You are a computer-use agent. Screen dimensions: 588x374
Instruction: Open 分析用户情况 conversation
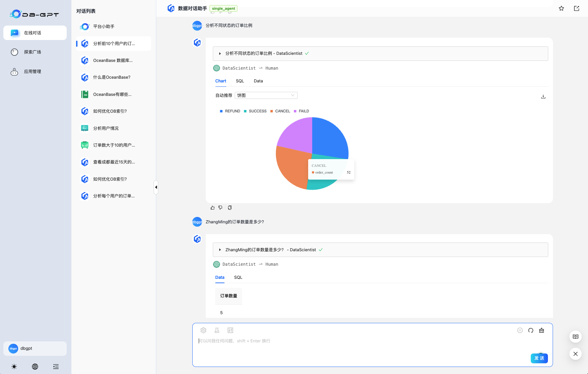(x=113, y=128)
